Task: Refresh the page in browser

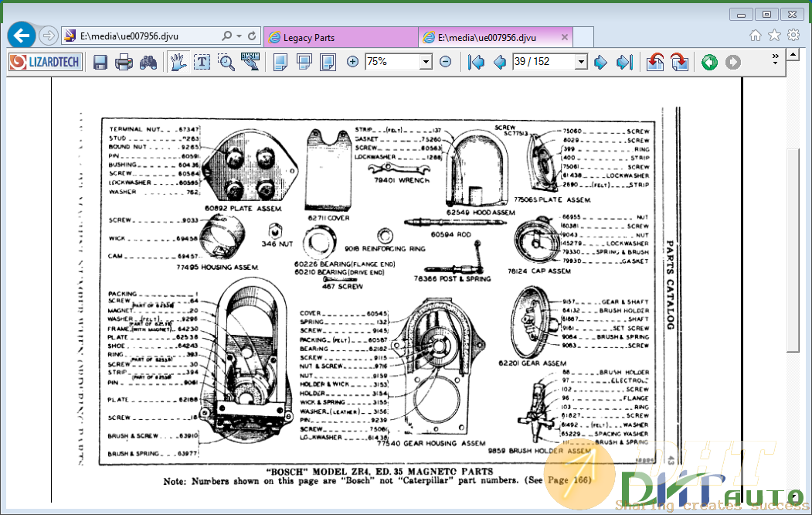Action: [252, 36]
